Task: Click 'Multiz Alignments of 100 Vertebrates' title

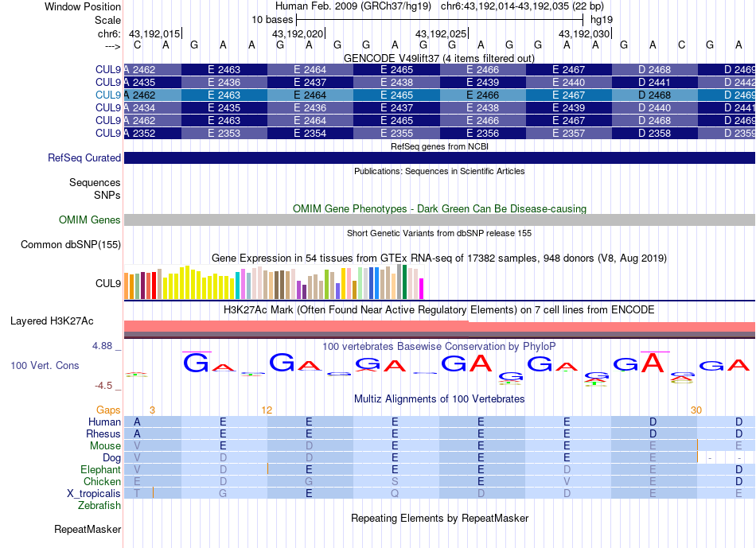Action: pyautogui.click(x=439, y=398)
